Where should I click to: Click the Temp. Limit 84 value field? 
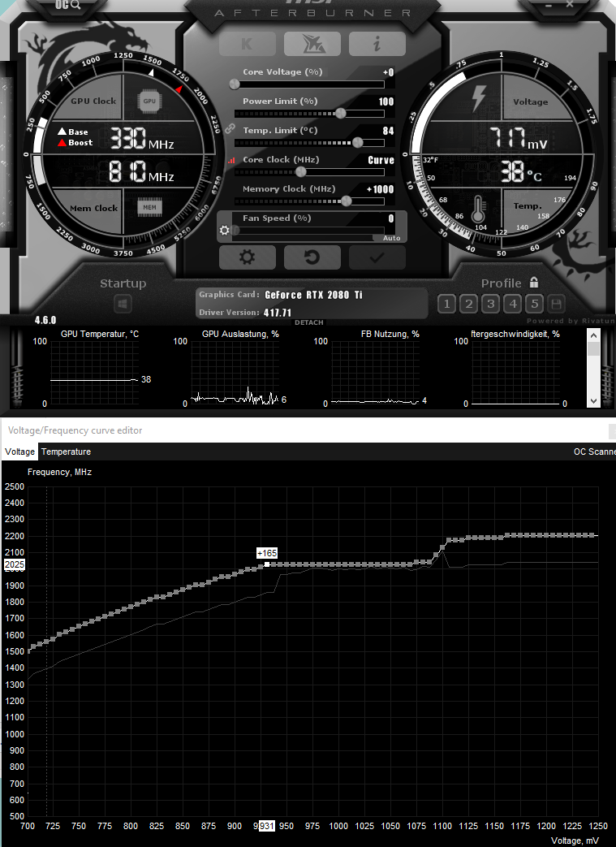tap(388, 131)
